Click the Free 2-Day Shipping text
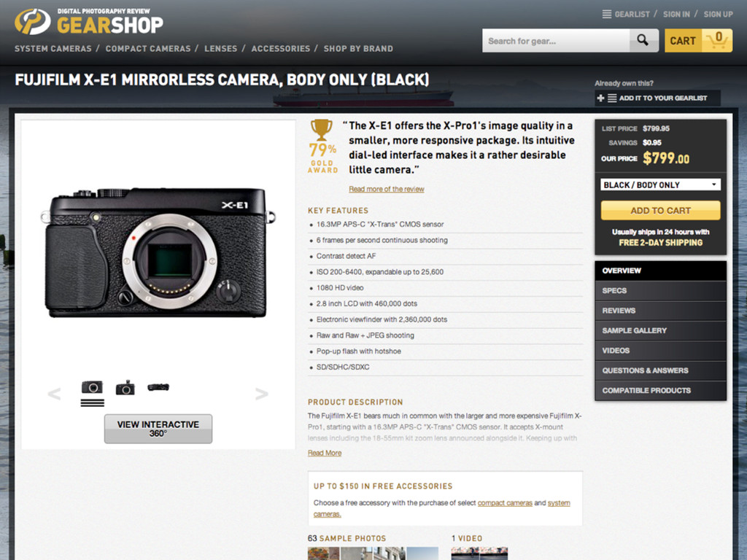Image resolution: width=747 pixels, height=560 pixels. (660, 243)
